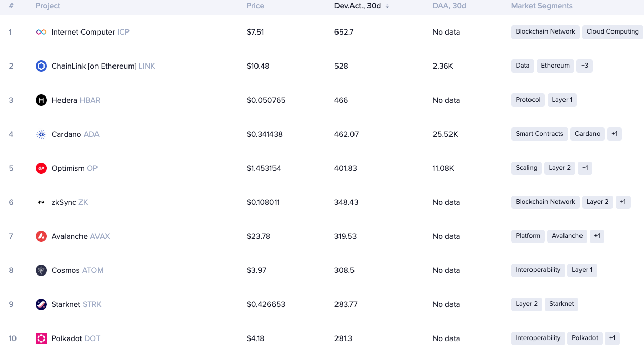Click the zkSync arrows logo icon
Viewport: 644px width, 355px height.
tap(41, 202)
